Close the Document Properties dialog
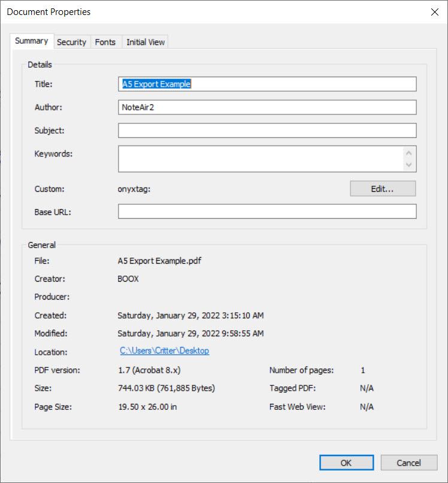The height and width of the screenshot is (483, 448). click(435, 12)
